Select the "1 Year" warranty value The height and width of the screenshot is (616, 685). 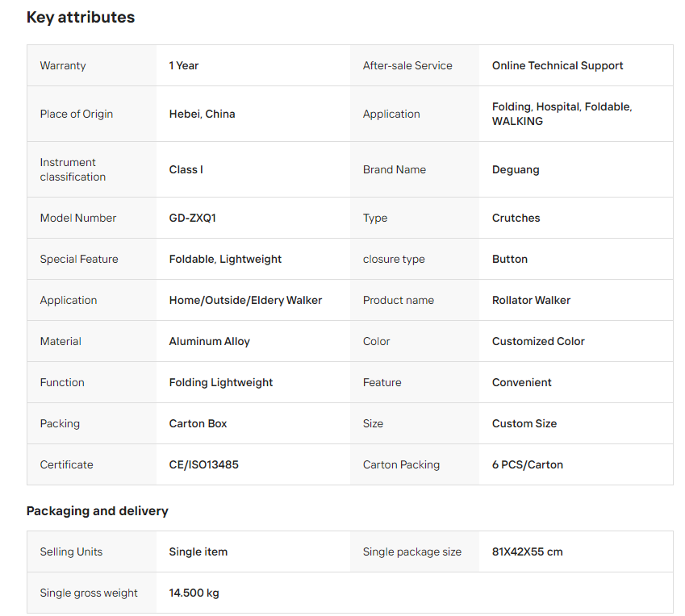click(184, 65)
